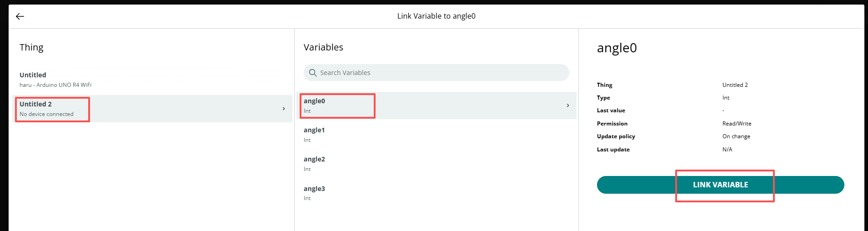
Task: Select the Untitled 2 thing
Action: pos(152,109)
